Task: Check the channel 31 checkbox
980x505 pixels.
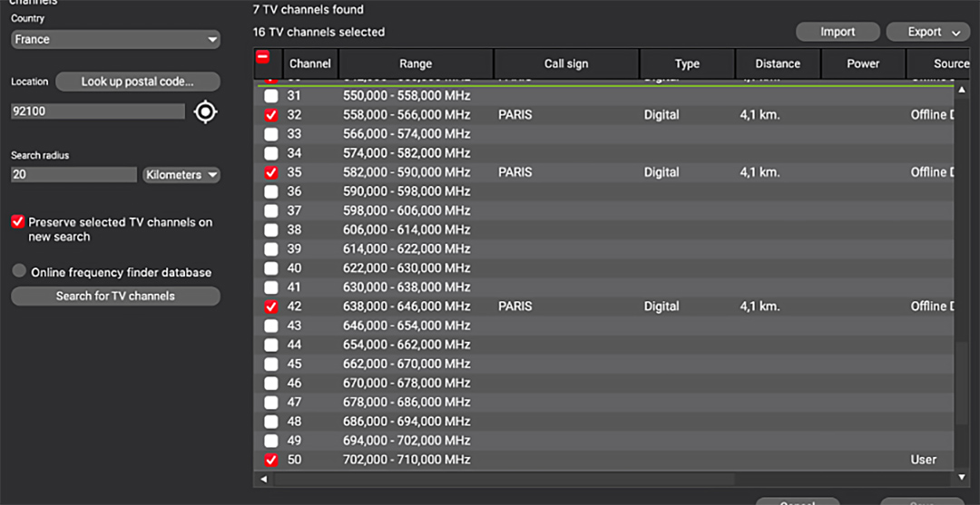Action: tap(270, 96)
